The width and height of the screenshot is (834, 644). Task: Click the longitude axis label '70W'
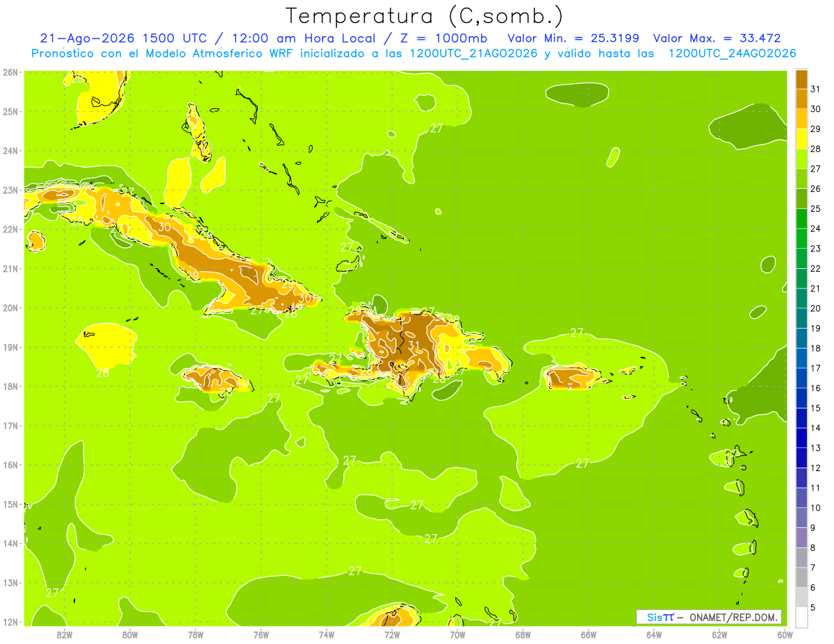(457, 634)
